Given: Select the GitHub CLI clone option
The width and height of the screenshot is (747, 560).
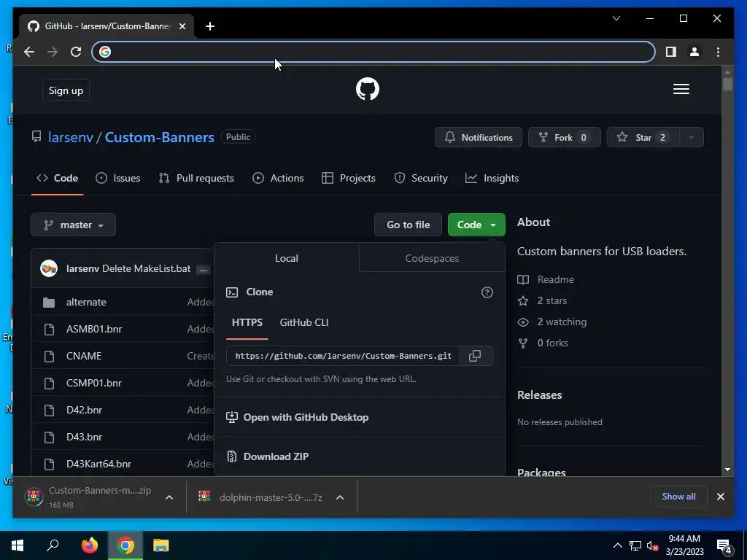Looking at the screenshot, I should (x=304, y=322).
